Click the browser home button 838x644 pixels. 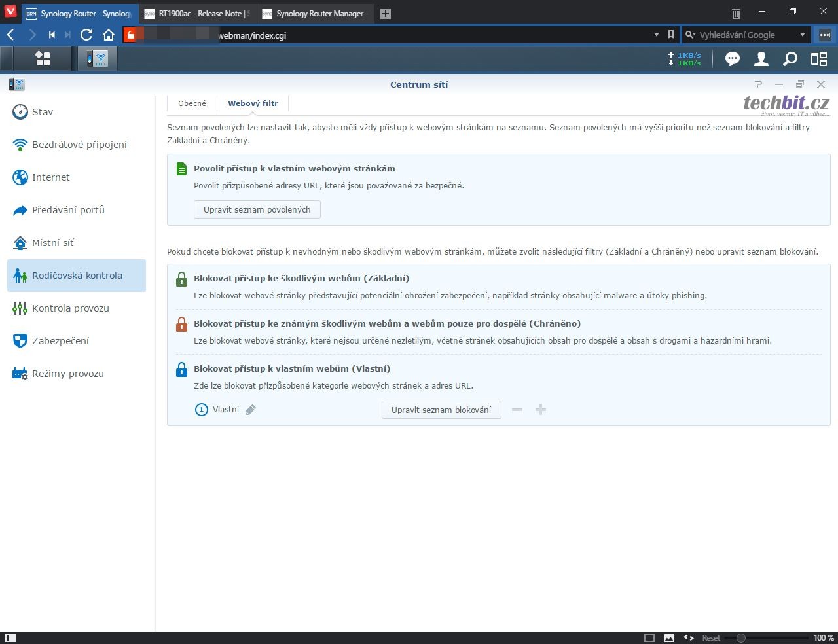pyautogui.click(x=109, y=35)
